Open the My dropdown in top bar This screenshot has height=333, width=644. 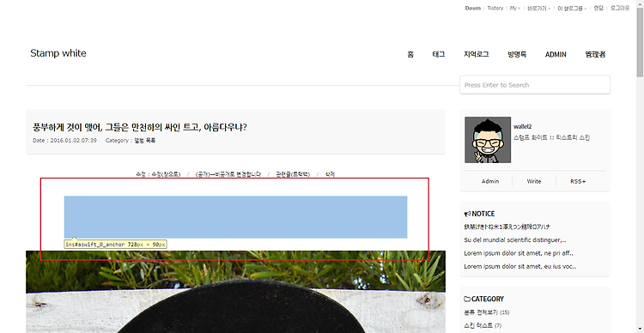pyautogui.click(x=514, y=9)
